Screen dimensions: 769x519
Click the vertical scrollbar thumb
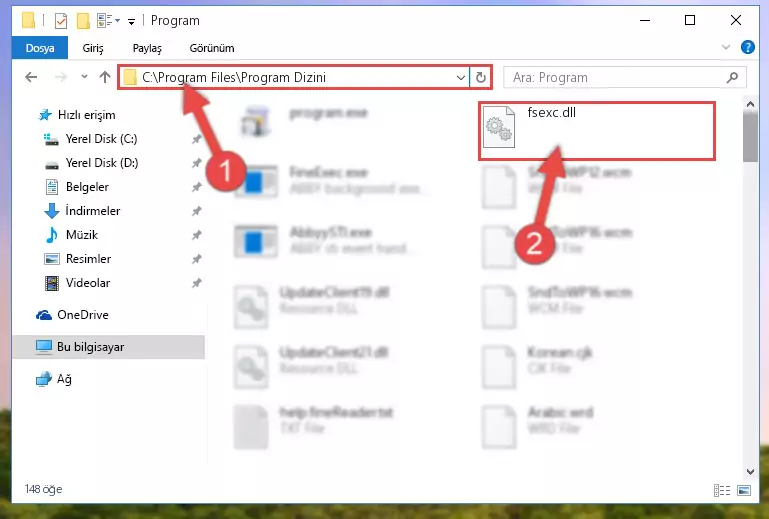click(750, 137)
